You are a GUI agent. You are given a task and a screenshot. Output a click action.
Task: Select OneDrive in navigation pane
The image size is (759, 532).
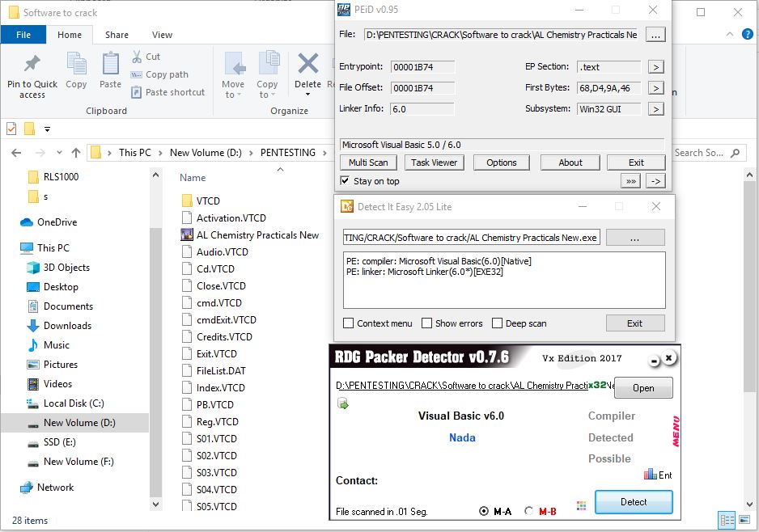tap(49, 222)
